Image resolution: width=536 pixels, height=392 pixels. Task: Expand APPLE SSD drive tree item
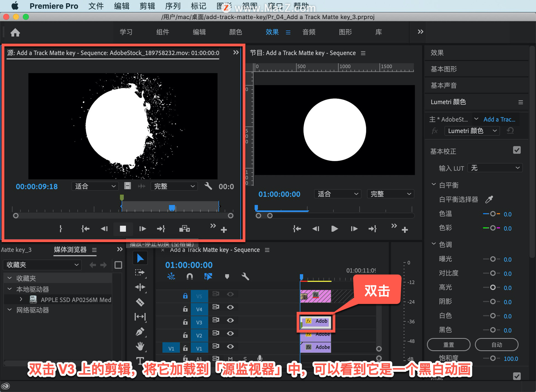coord(21,299)
